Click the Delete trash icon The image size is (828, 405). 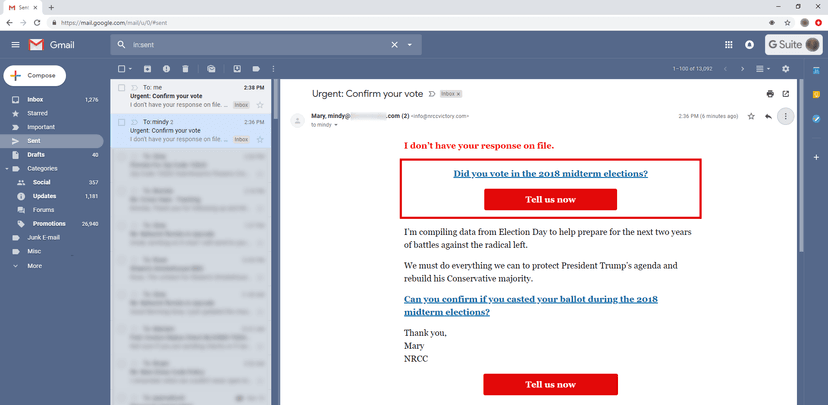click(x=185, y=69)
